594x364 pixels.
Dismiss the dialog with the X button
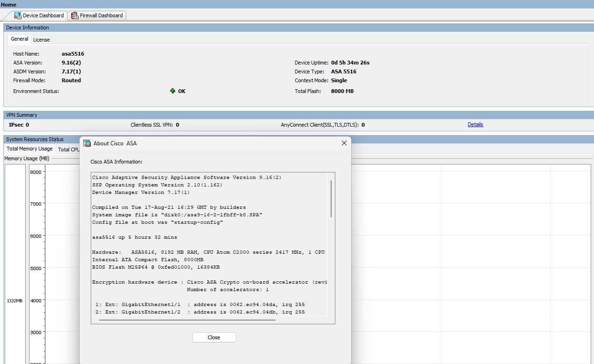click(344, 143)
